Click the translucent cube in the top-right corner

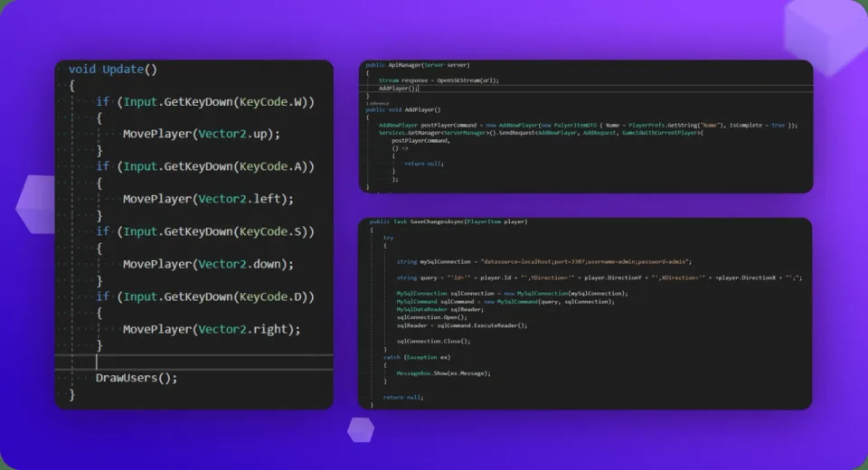coord(825,36)
